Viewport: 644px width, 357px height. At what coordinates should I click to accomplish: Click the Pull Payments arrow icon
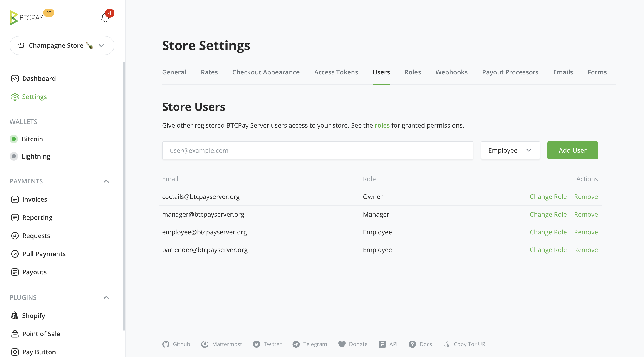pyautogui.click(x=15, y=254)
